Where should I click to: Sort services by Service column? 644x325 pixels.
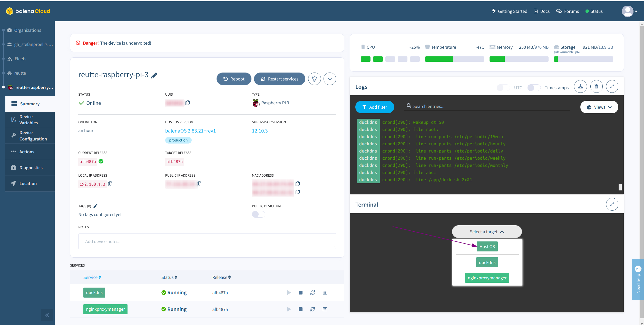(x=92, y=277)
